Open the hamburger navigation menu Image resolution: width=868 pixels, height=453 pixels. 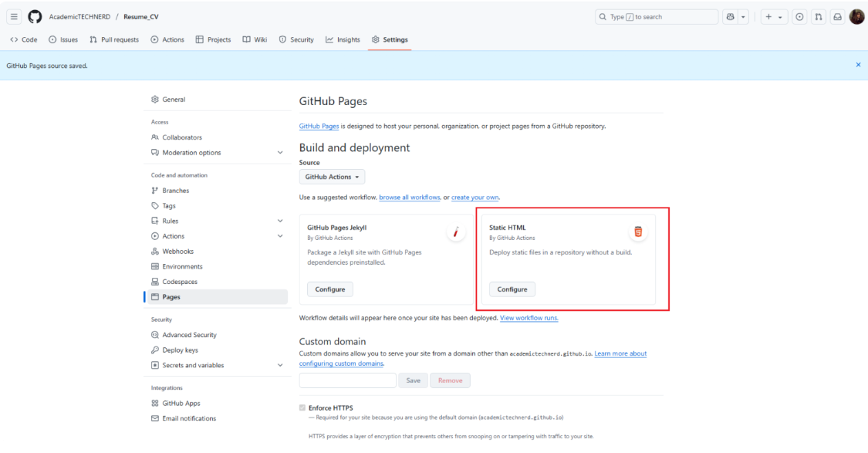14,17
